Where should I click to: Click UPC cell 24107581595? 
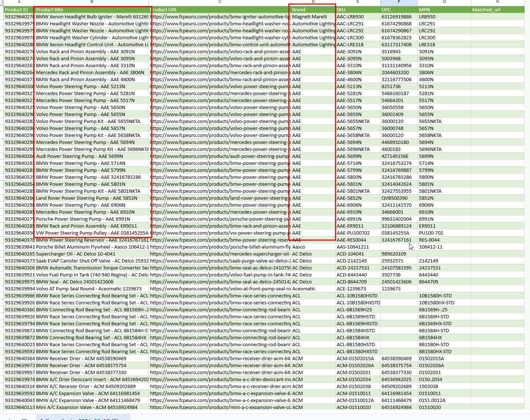coord(399,268)
